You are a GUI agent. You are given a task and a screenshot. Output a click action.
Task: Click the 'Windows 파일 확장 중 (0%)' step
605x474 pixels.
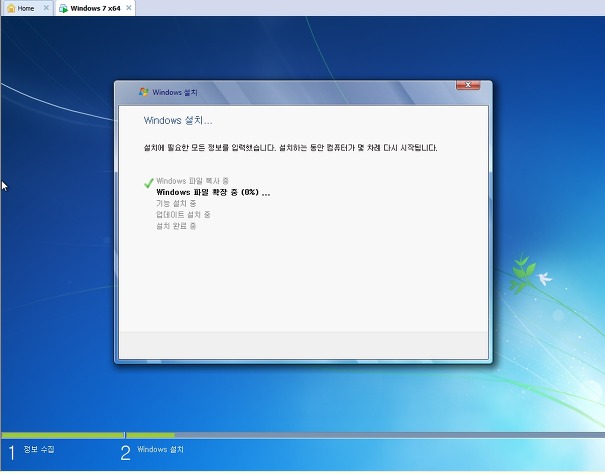(213, 192)
